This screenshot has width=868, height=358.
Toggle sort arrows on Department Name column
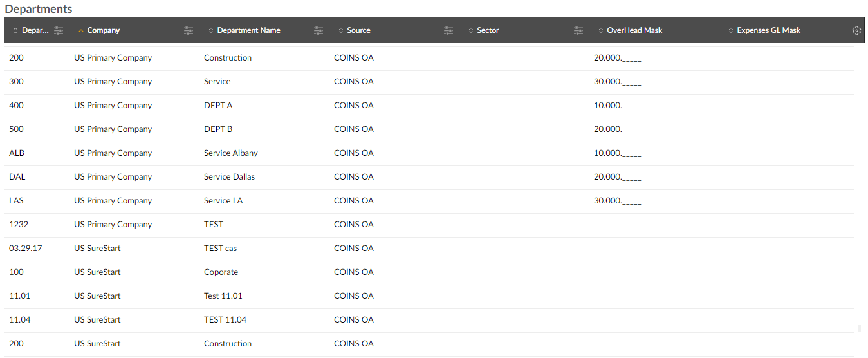(210, 30)
